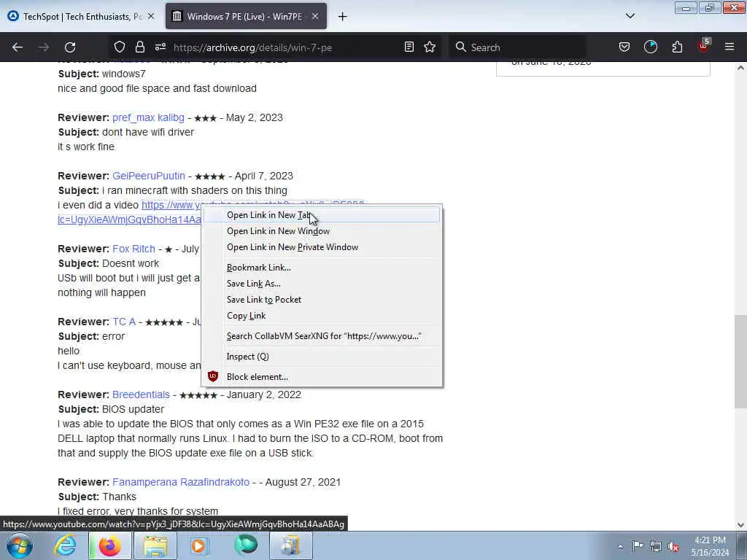Select Save Link to Pocket
The image size is (747, 560).
coord(322,300)
